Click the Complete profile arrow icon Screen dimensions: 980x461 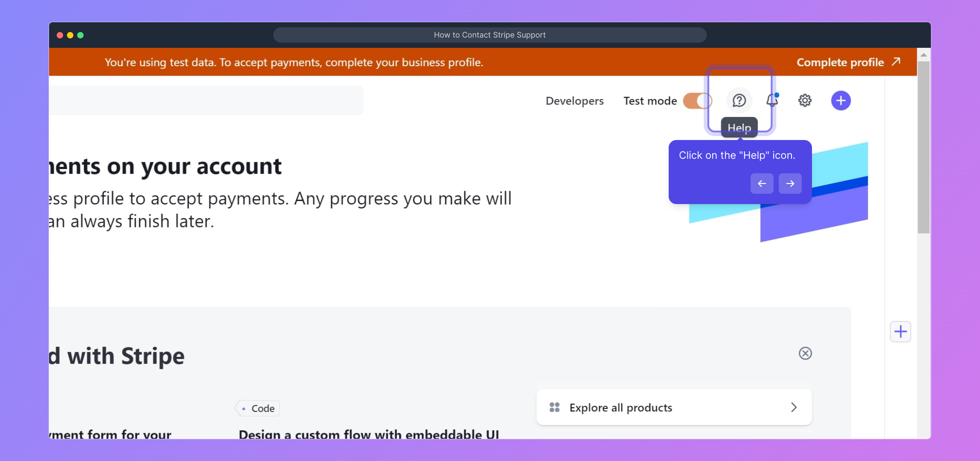coord(896,62)
